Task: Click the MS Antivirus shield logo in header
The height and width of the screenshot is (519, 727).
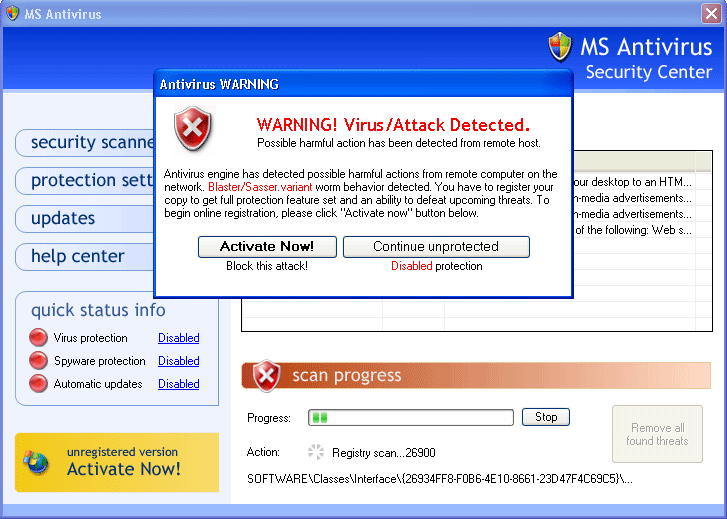Action: pyautogui.click(x=560, y=47)
